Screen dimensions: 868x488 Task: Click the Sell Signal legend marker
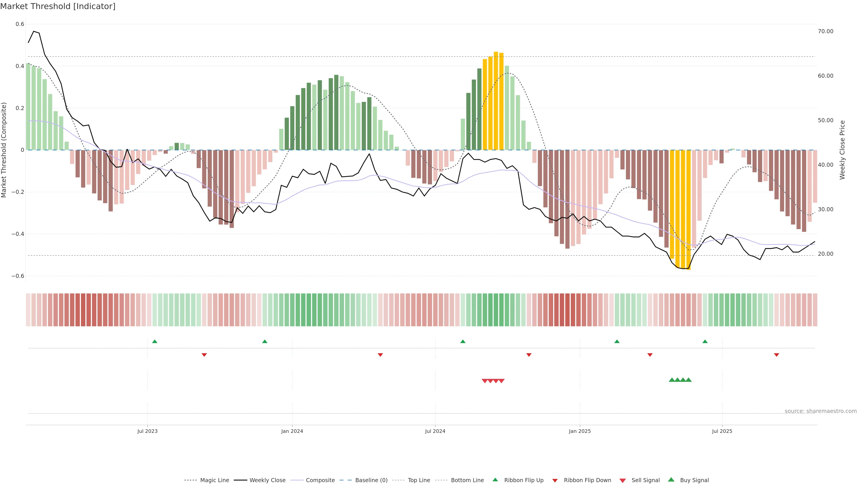point(623,481)
